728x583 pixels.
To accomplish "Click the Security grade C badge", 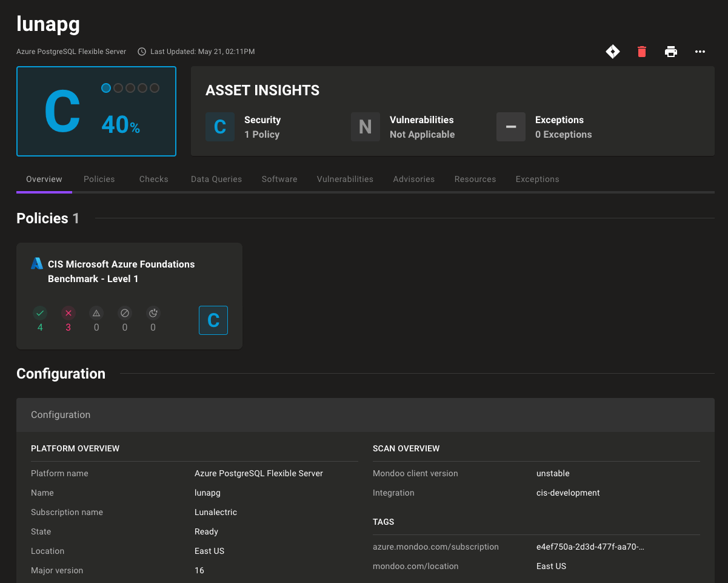I will point(220,127).
